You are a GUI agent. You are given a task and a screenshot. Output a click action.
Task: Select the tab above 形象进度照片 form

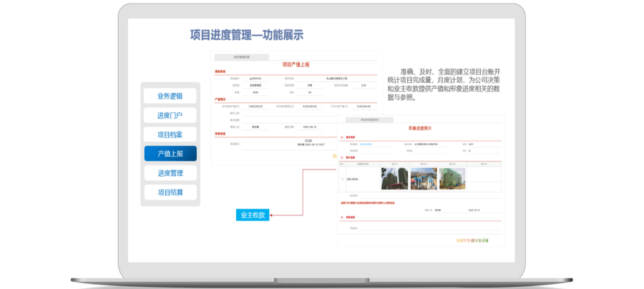coord(369,120)
